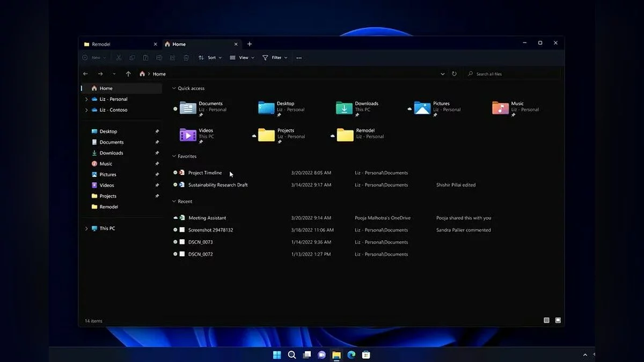The height and width of the screenshot is (362, 644).
Task: Open the Sort dropdown menu
Action: tap(210, 58)
